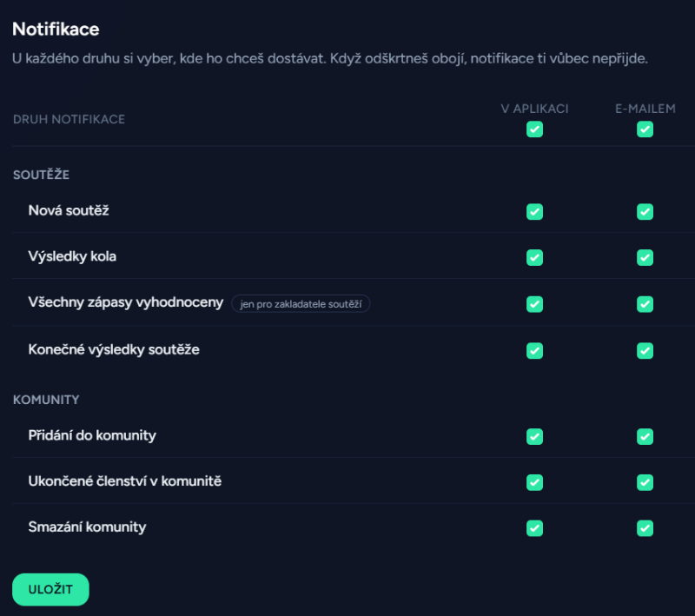Disable e-mail Ukončené členství v komunitě
Viewport: 695px width, 616px height.
coord(645,482)
